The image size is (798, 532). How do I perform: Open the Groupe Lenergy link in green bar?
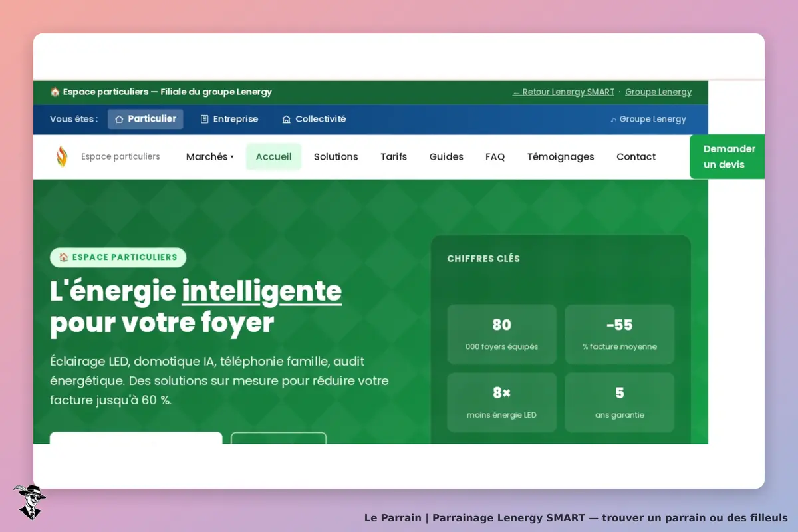[x=658, y=92]
